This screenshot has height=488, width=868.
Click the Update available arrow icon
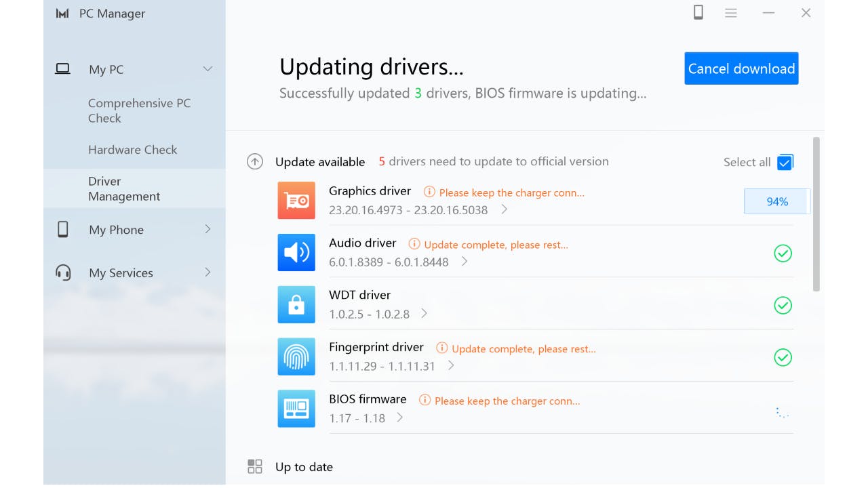pyautogui.click(x=255, y=161)
